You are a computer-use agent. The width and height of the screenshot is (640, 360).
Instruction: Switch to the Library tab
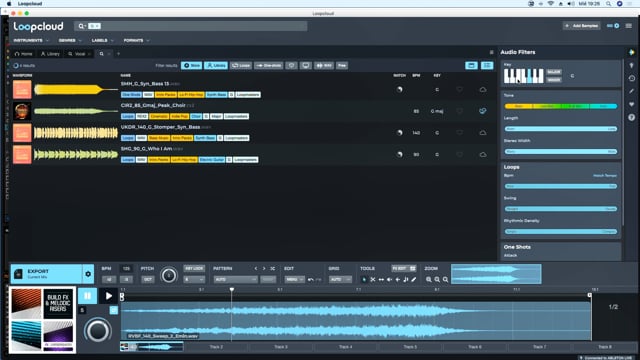click(x=50, y=54)
